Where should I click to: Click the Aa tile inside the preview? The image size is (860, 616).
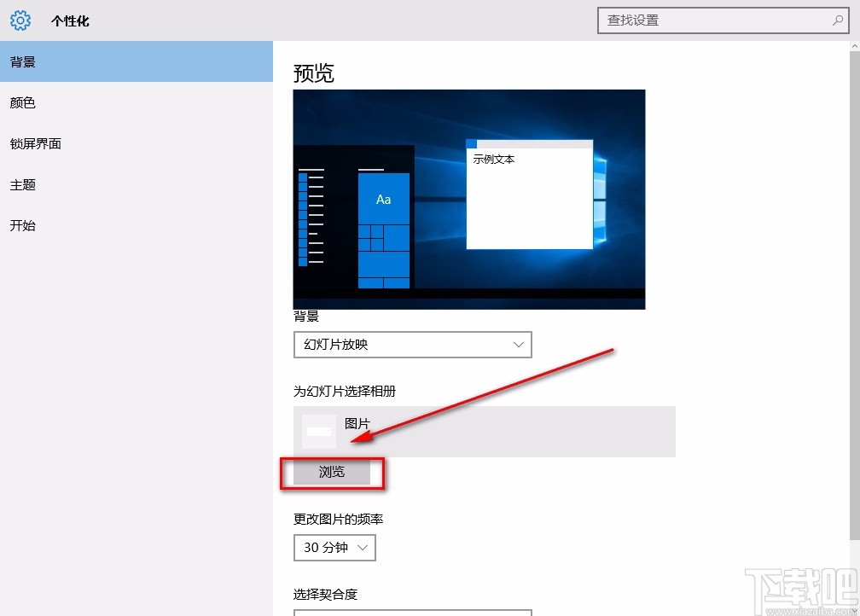tap(383, 199)
